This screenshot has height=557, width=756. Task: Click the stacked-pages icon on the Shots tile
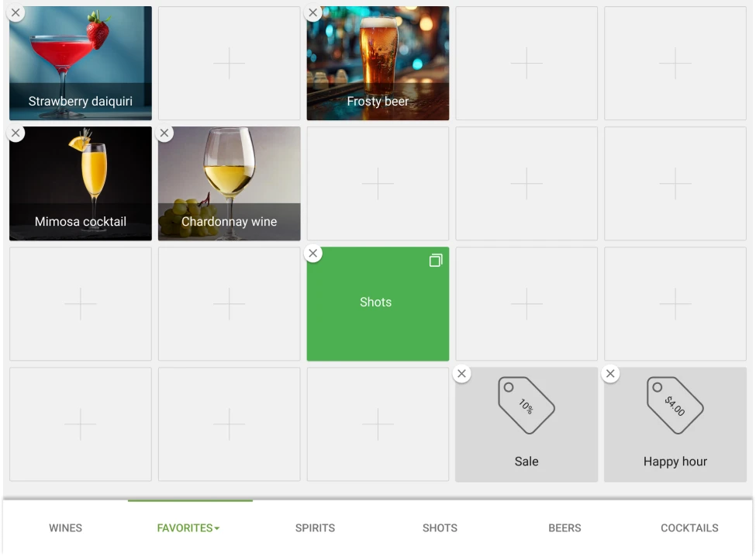point(436,261)
